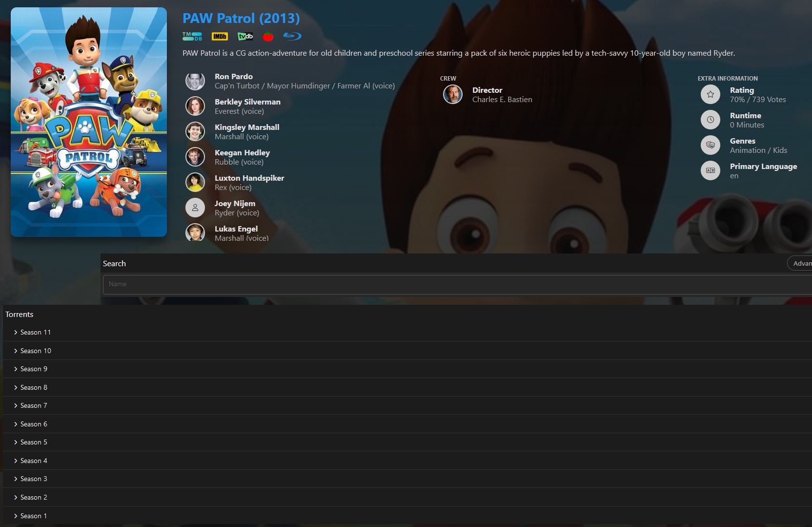The image size is (812, 527).
Task: Click the 0 Minutes runtime value
Action: 747,125
